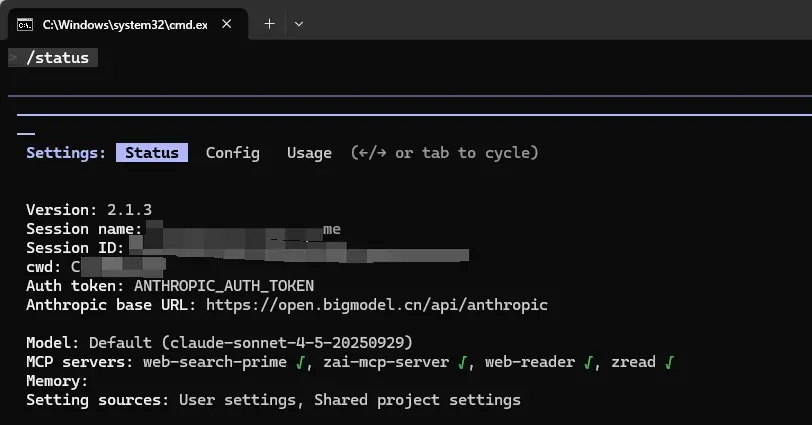Click the green check after zai-mcp-server
Image resolution: width=812 pixels, height=425 pixels.
(462, 362)
